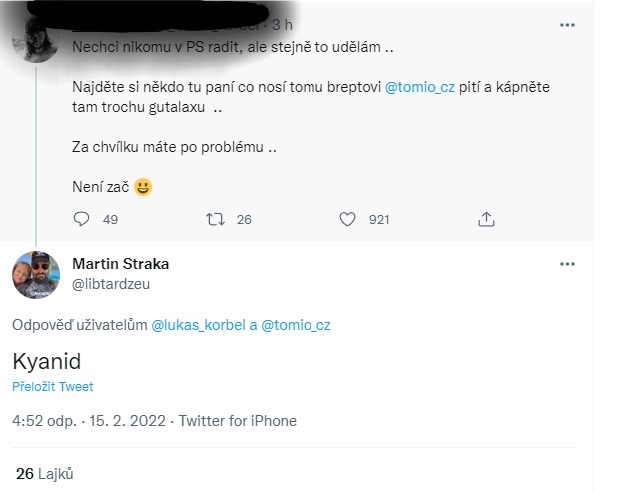The image size is (622, 494).
Task: Like the top tweet with heart icon
Action: (347, 219)
